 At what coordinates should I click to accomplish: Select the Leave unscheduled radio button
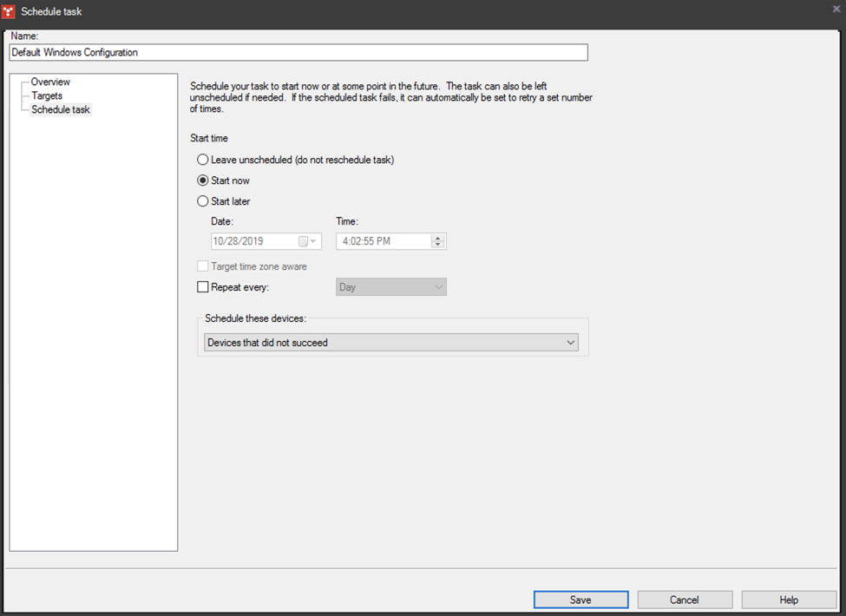coord(203,160)
